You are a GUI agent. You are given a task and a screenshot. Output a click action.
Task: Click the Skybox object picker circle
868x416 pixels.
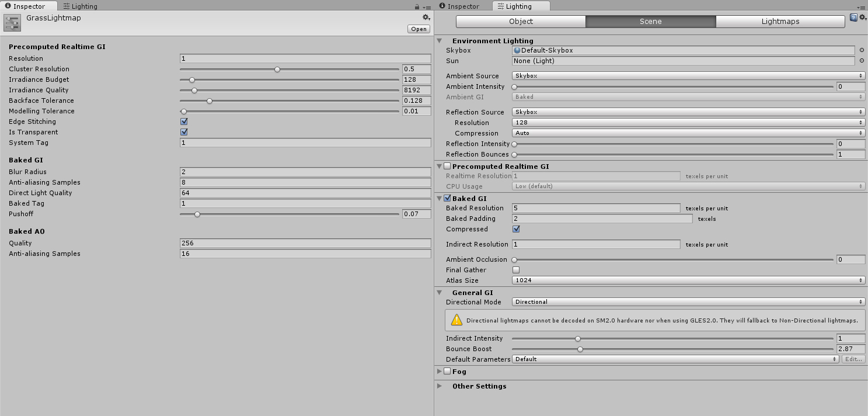point(862,50)
